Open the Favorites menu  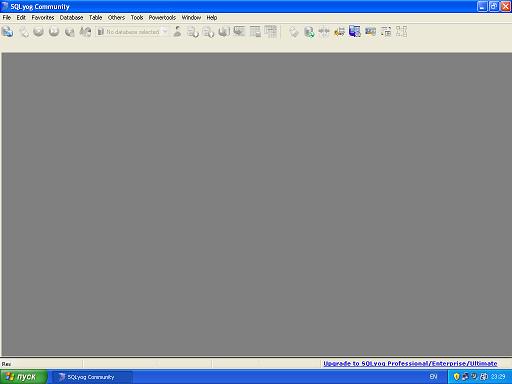point(43,18)
